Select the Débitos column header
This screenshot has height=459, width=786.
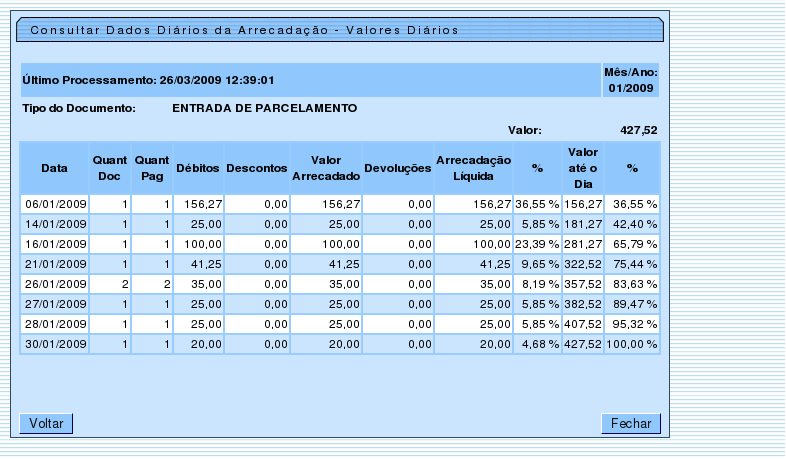click(198, 168)
